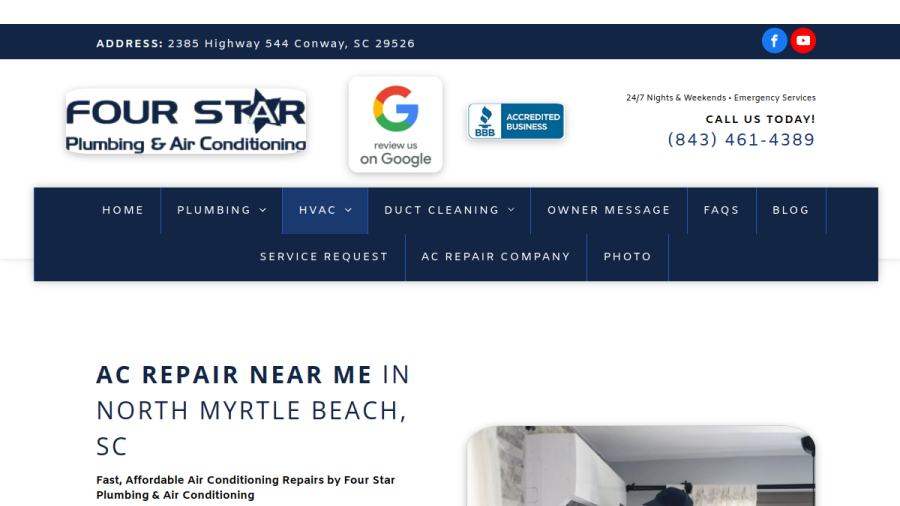
Task: Click the Four Star Plumbing logo
Action: (x=186, y=121)
